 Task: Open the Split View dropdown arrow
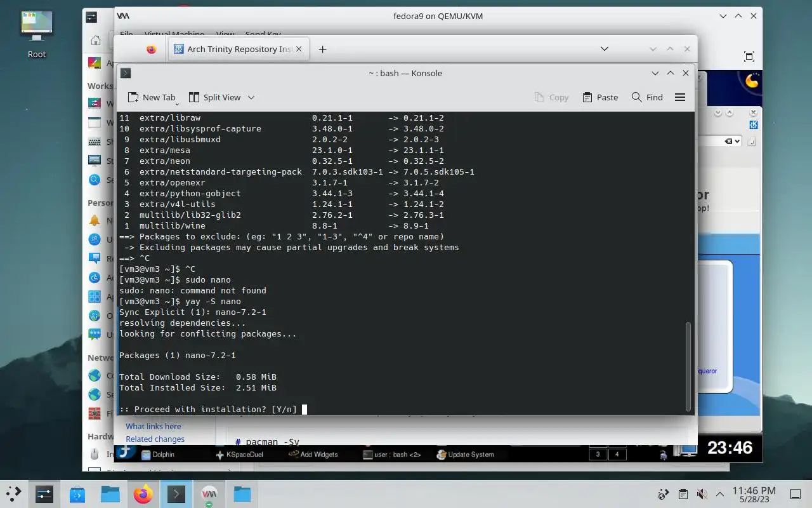251,97
